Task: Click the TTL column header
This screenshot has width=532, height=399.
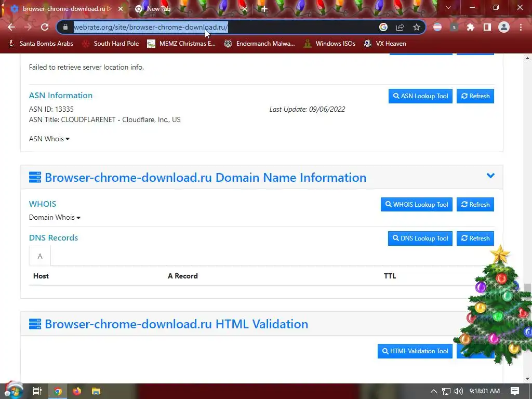Action: (390, 276)
